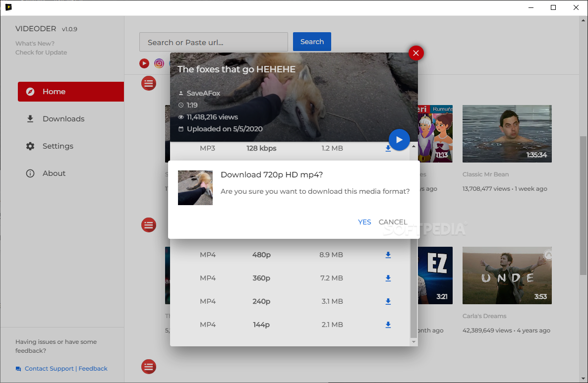
Task: Click the 240p quality label
Action: tap(261, 301)
